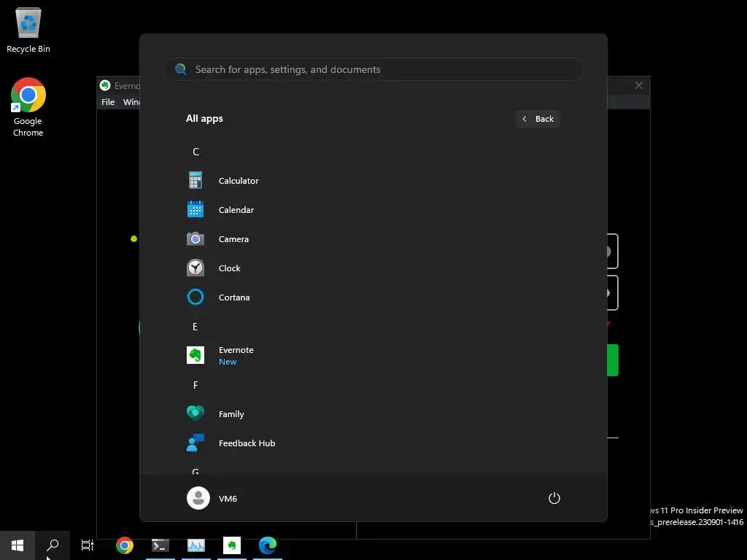747x560 pixels.
Task: Click the search magnifier icon in Start menu
Action: point(181,69)
